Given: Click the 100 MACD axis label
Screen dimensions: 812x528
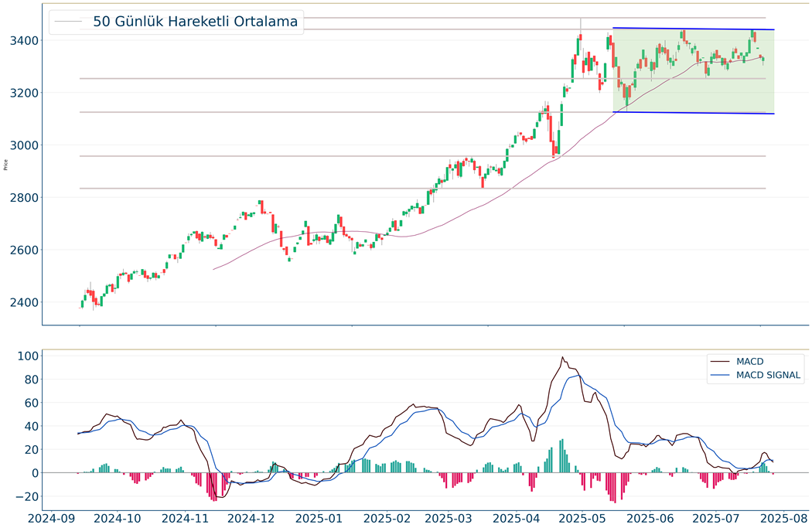Looking at the screenshot, I should [x=28, y=356].
